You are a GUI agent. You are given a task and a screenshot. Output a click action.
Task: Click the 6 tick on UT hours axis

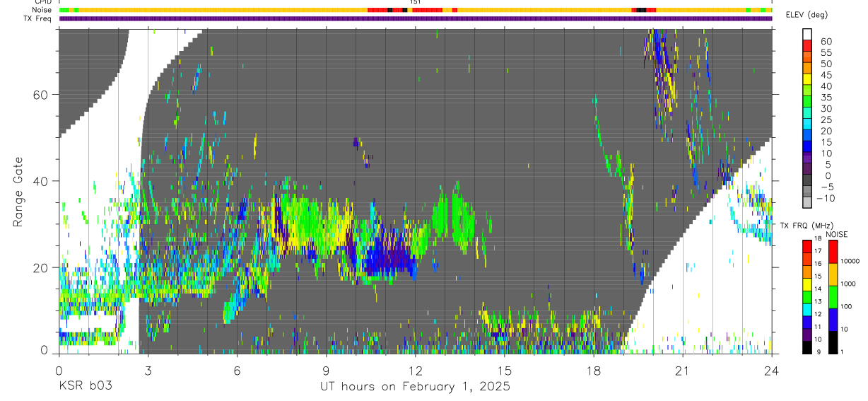pyautogui.click(x=237, y=369)
